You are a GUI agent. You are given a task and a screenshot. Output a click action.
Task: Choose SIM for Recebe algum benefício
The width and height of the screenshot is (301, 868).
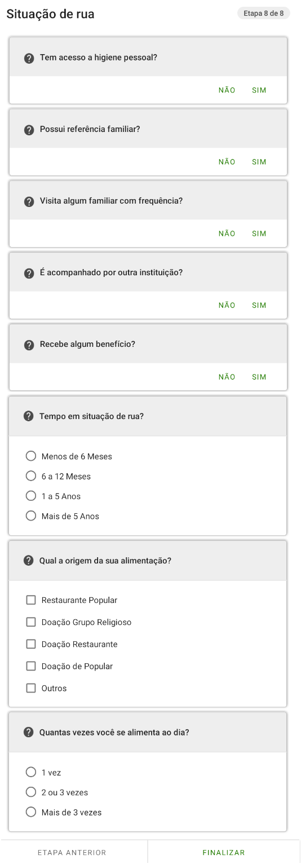pyautogui.click(x=259, y=377)
